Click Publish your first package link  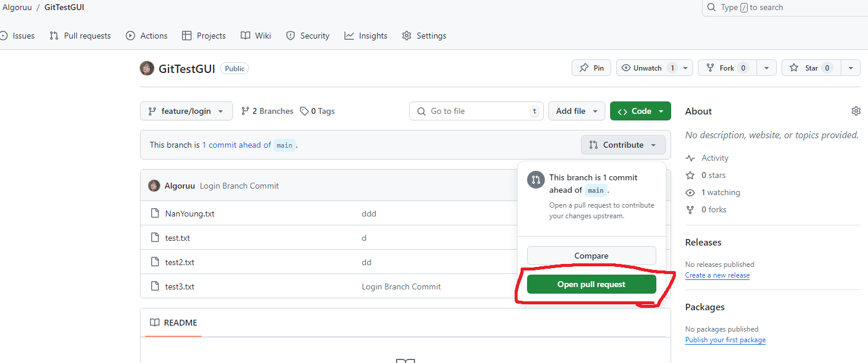(x=725, y=340)
